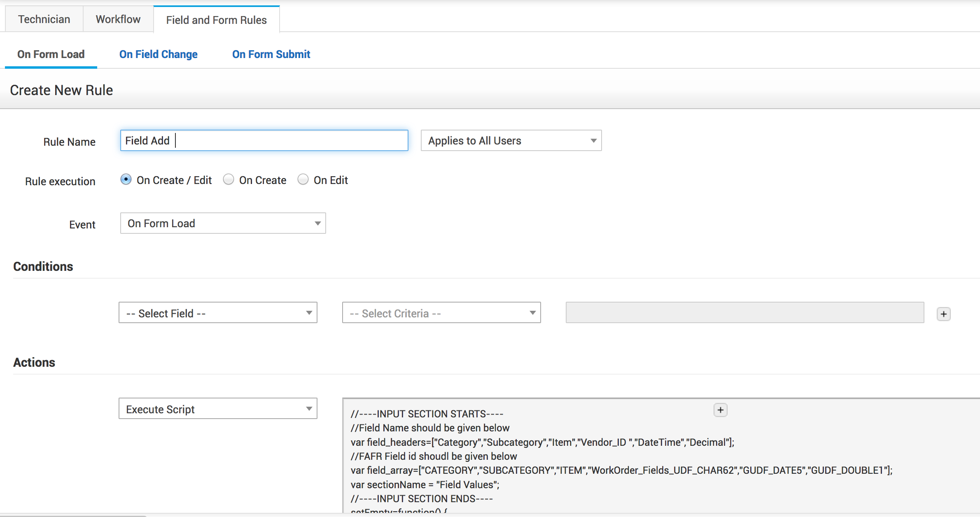Click the horizontal scrollbar at bottom

tap(74, 515)
